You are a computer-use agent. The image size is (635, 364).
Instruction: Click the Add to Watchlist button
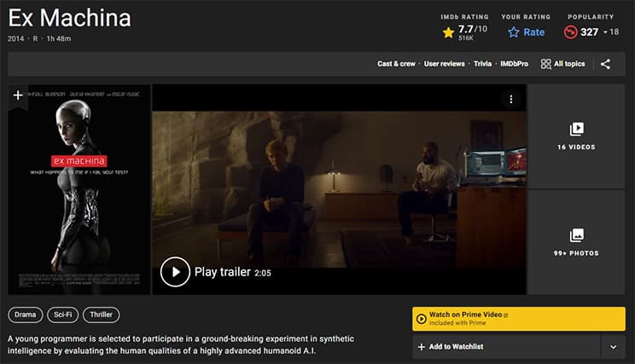pos(506,347)
